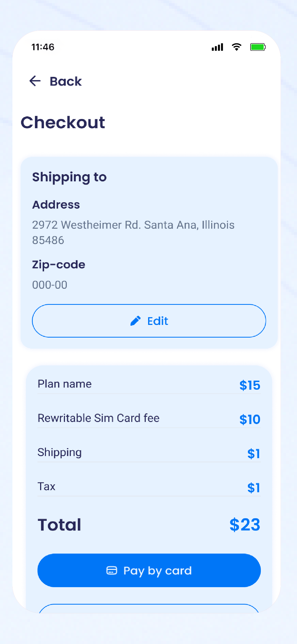Tap the partially visible button below Pay by card
This screenshot has height=644, width=297.
[149, 608]
